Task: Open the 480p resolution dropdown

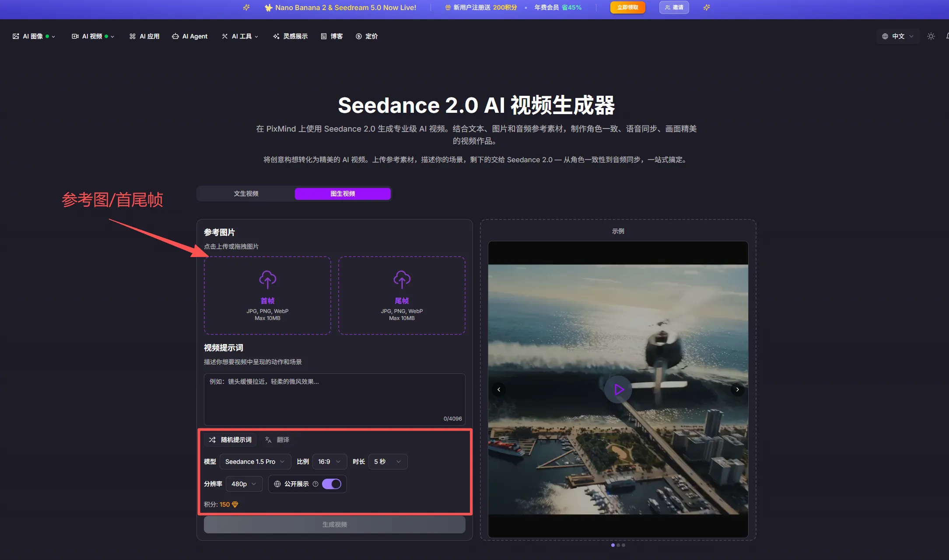Action: (x=244, y=484)
